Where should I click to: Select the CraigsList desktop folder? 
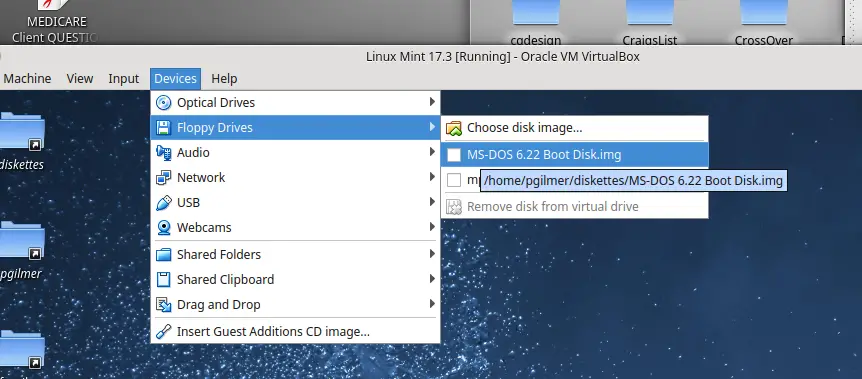(x=650, y=23)
